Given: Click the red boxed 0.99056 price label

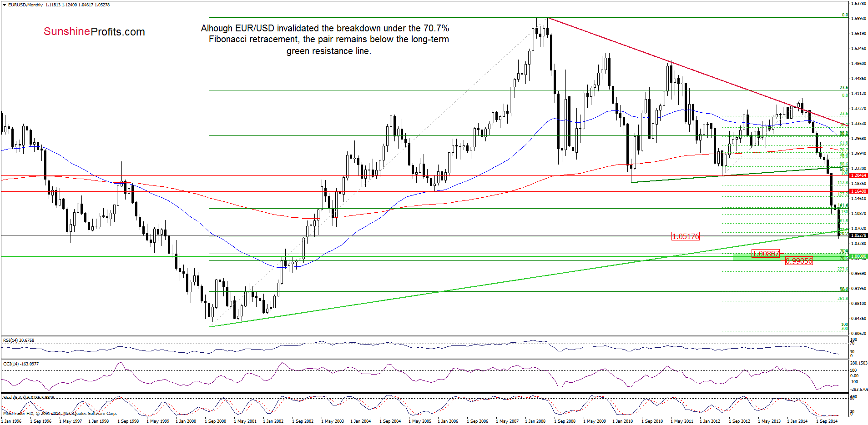Looking at the screenshot, I should [x=799, y=261].
